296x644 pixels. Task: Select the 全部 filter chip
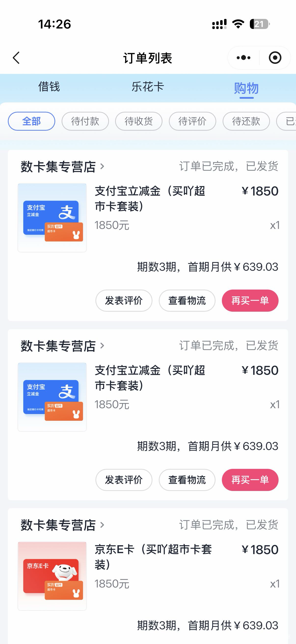click(x=31, y=121)
